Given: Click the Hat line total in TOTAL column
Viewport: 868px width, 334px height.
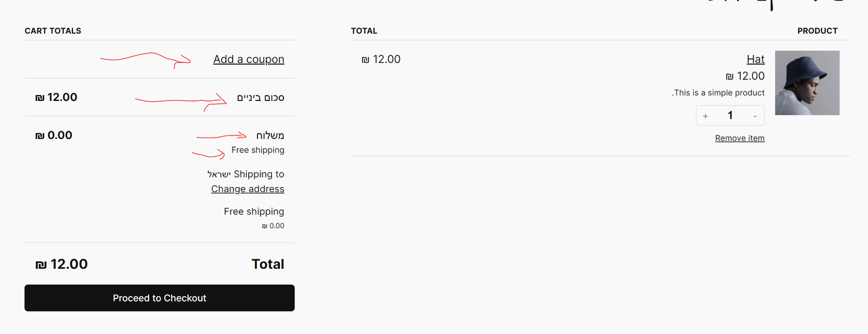Looking at the screenshot, I should [381, 60].
